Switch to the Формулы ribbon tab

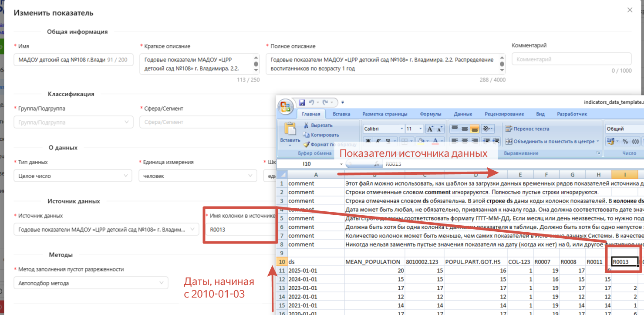pos(430,114)
